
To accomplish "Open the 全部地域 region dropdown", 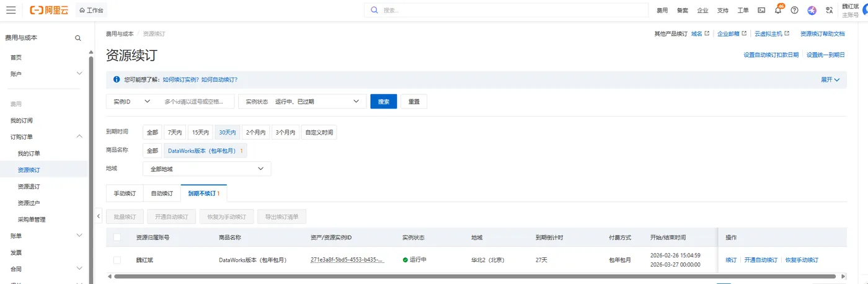I will tap(206, 169).
